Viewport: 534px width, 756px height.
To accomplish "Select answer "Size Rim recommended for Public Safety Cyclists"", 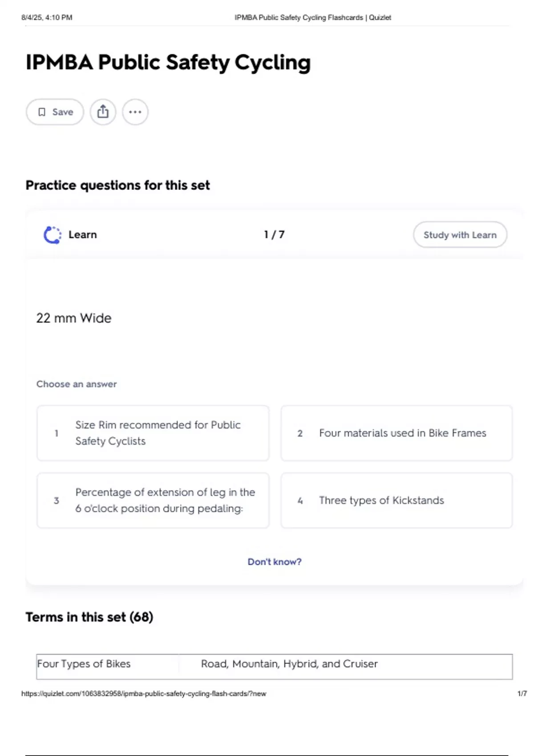I will coord(153,433).
